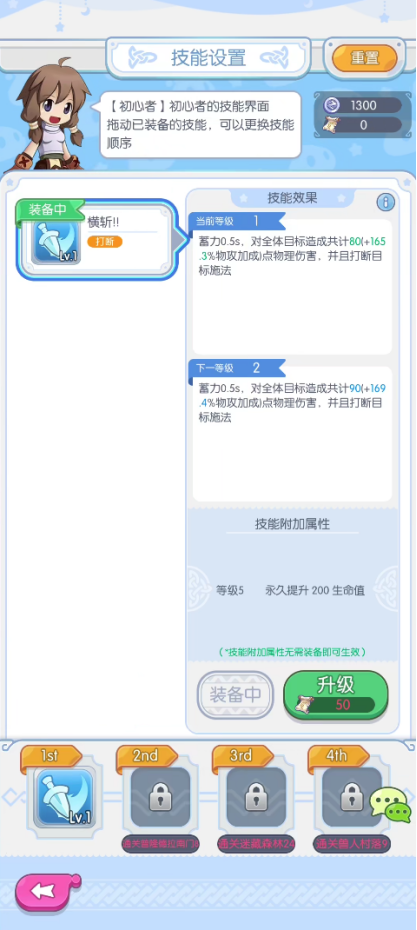417x930 pixels.
Task: Click the scroll currency icon showing 0
Action: 332,125
